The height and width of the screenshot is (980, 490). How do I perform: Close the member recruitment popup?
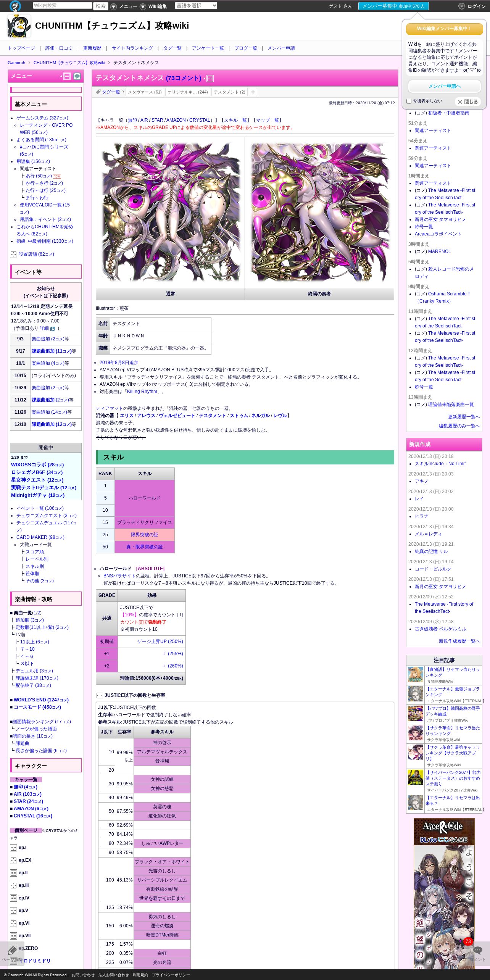468,102
